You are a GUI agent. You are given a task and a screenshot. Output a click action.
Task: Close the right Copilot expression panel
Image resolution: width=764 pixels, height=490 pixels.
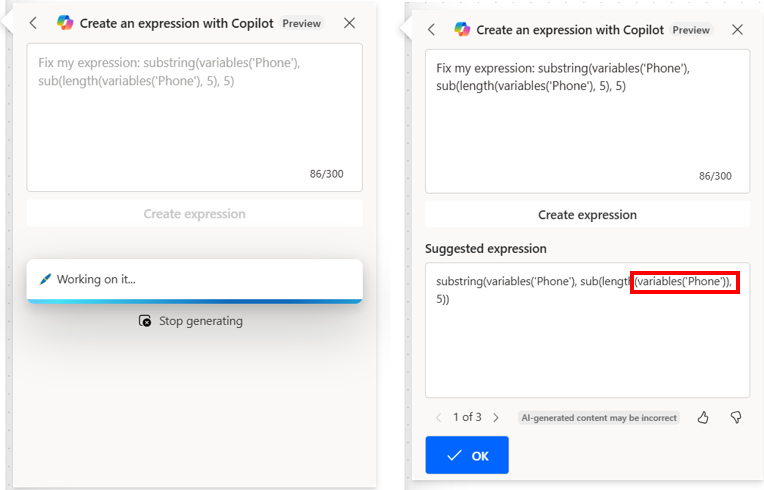(x=737, y=30)
